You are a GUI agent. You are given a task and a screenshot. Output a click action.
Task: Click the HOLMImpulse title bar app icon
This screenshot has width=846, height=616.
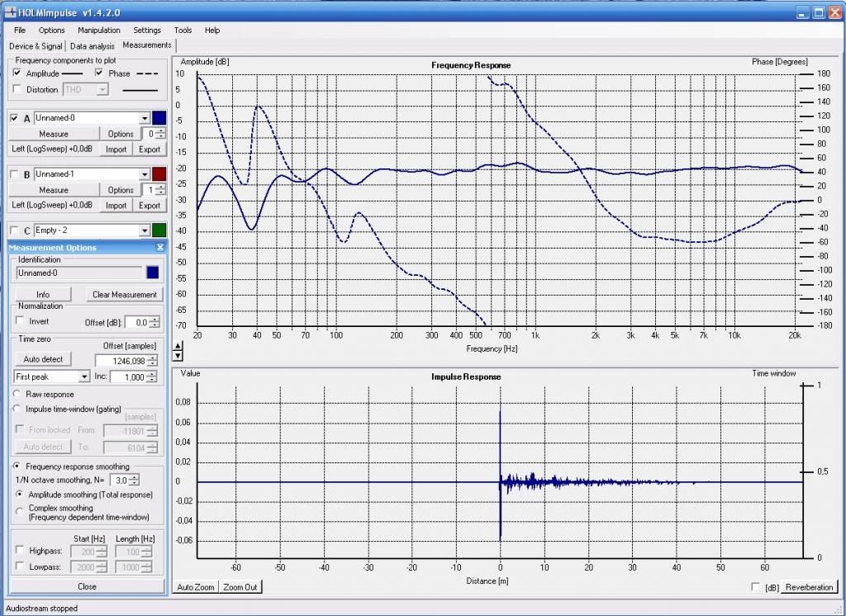[x=10, y=12]
